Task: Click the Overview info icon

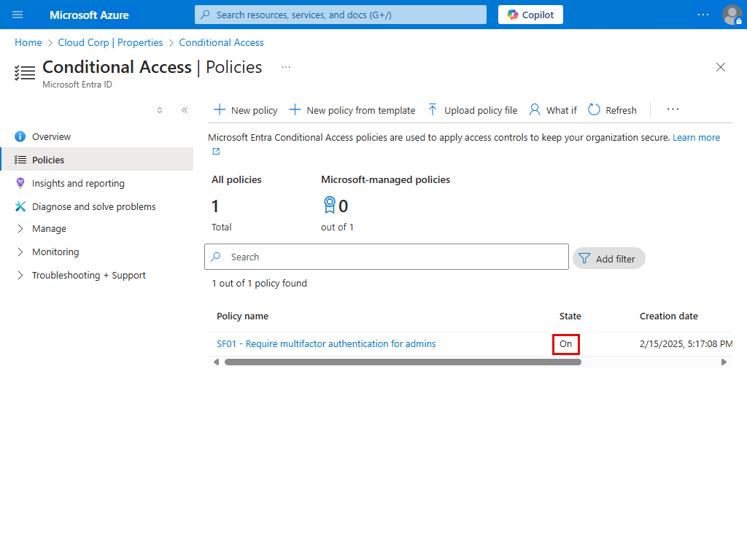Action: pos(20,136)
